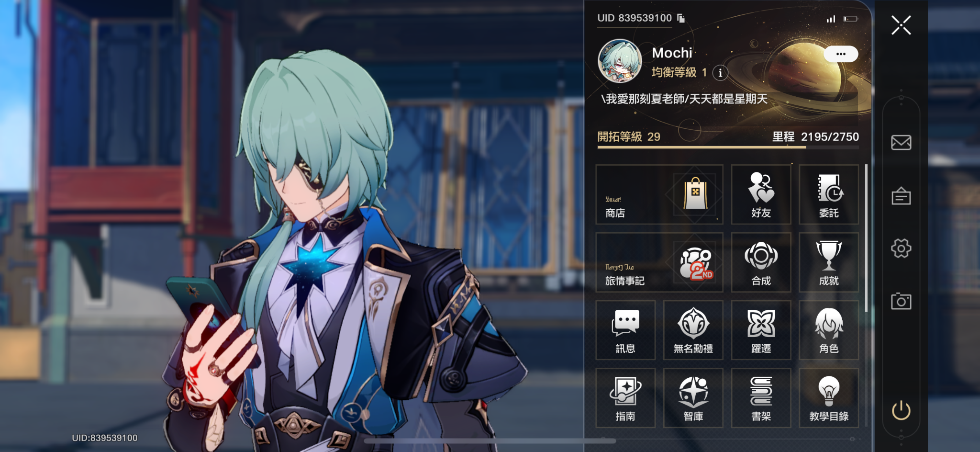Open the 書架 bookshelf

[x=761, y=398]
